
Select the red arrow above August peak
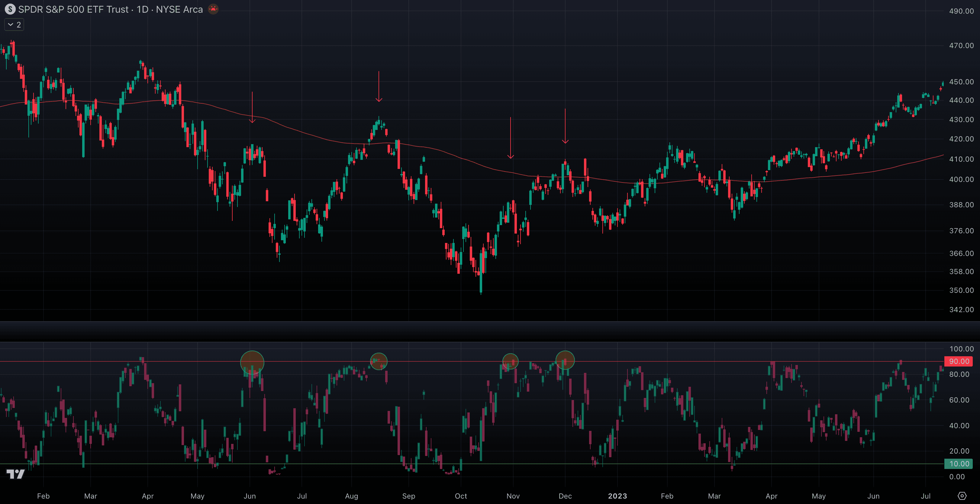point(379,86)
